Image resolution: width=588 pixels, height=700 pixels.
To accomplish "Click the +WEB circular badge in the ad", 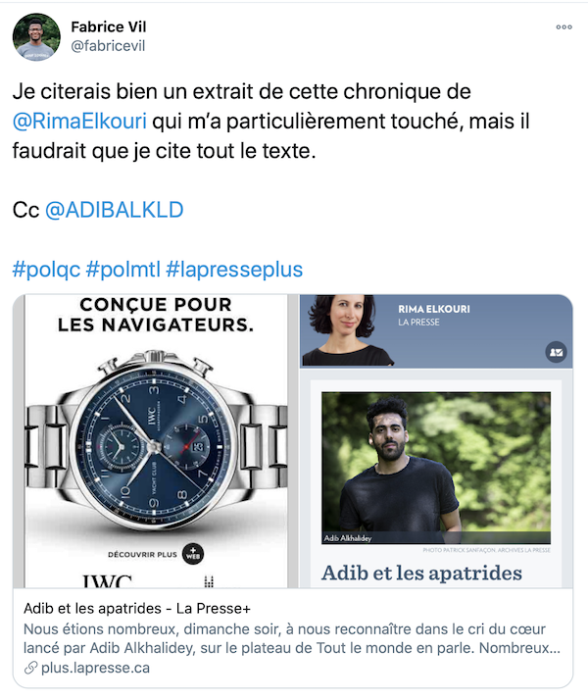I will coord(193,554).
